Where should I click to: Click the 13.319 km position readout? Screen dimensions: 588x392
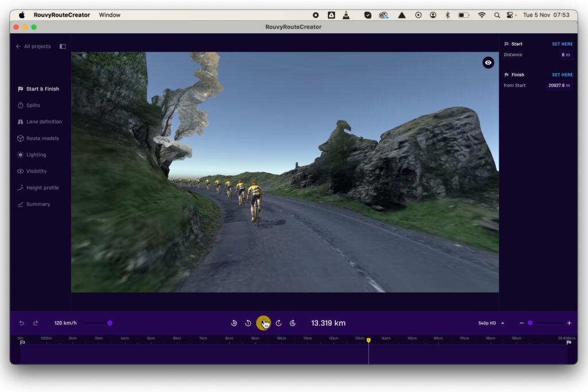coord(328,323)
